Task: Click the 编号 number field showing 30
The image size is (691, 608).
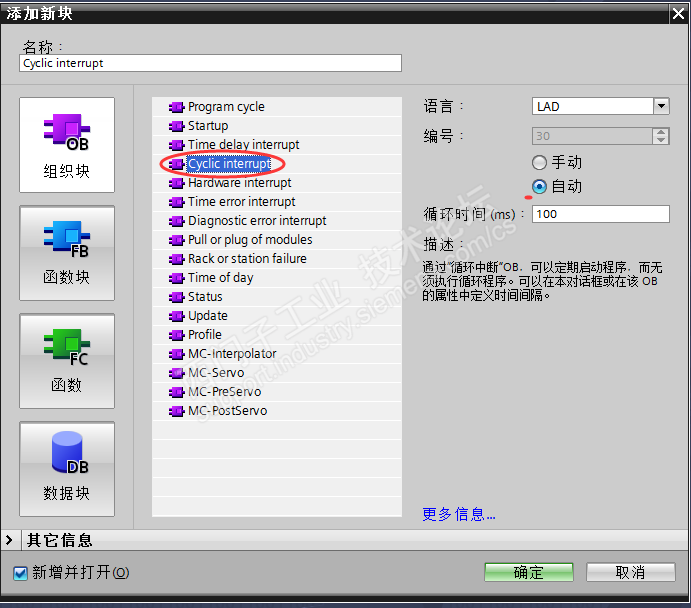Action: (x=592, y=136)
